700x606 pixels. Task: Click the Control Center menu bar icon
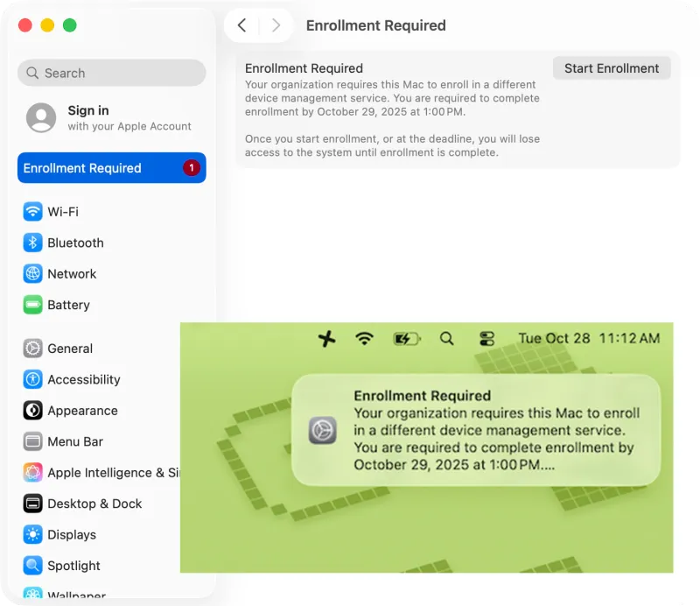[x=487, y=339]
